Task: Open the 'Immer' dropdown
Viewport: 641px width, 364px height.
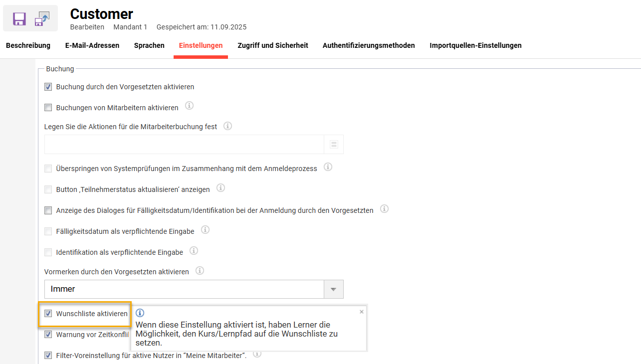Action: pos(333,289)
